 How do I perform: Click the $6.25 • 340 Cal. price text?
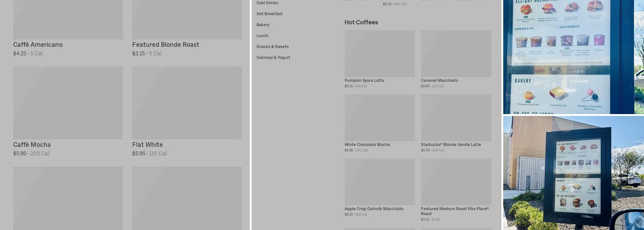coord(395,4)
